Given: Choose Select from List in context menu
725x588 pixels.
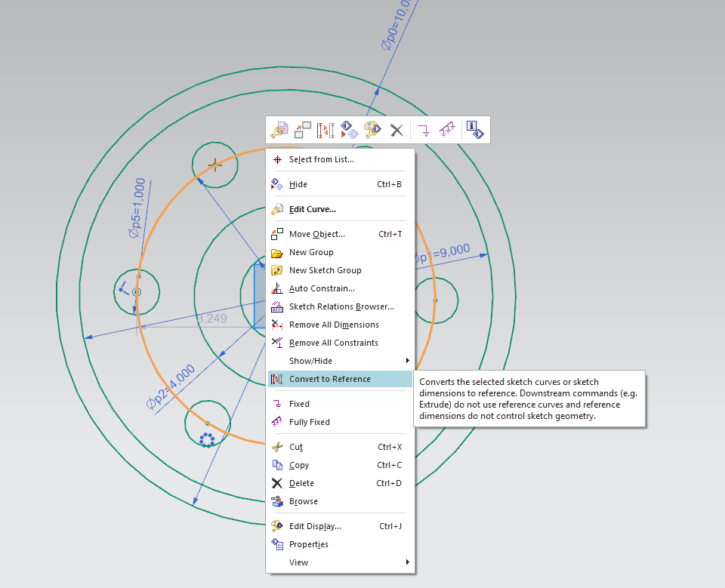Looking at the screenshot, I should [321, 159].
